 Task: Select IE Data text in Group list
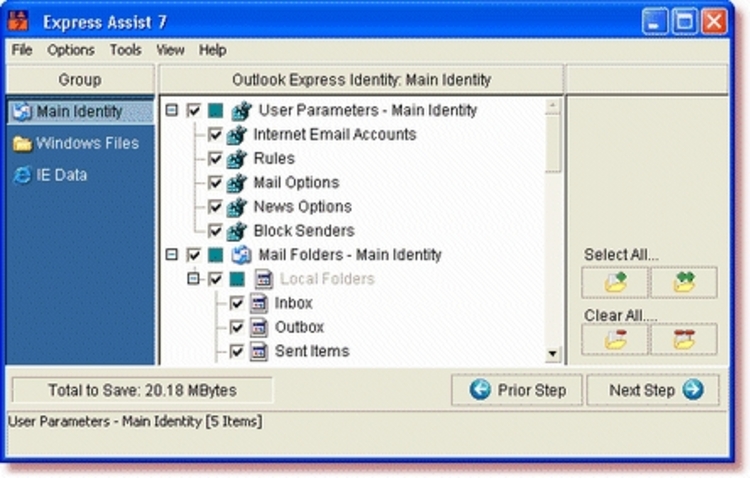coord(62,175)
